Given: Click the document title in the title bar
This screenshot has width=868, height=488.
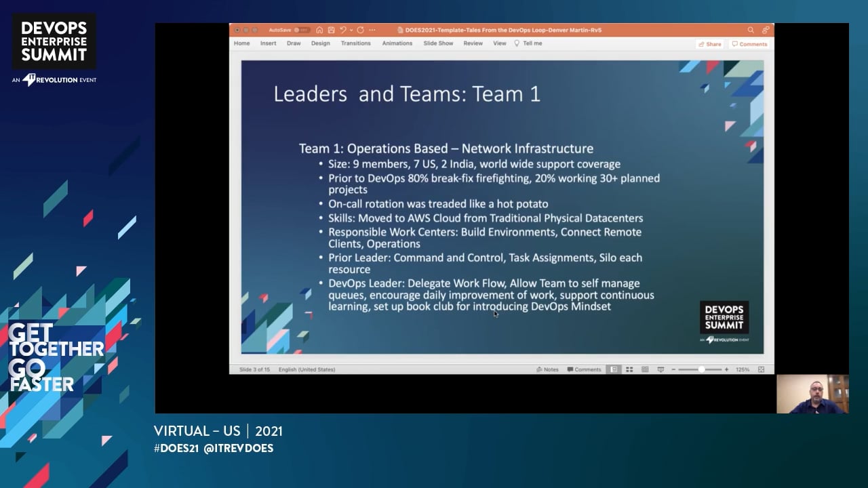Looking at the screenshot, I should 502,30.
